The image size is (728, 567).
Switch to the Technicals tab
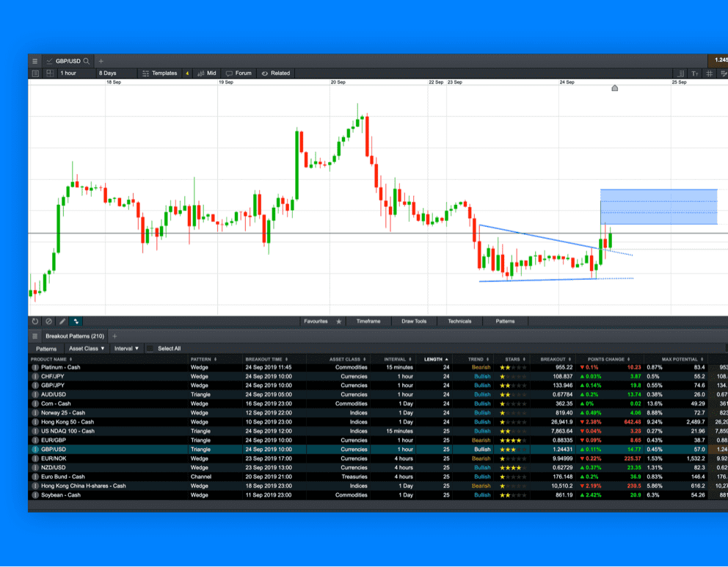coord(460,321)
